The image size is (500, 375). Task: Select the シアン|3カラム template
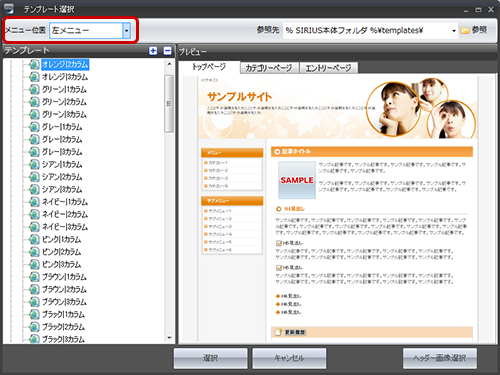(x=62, y=189)
